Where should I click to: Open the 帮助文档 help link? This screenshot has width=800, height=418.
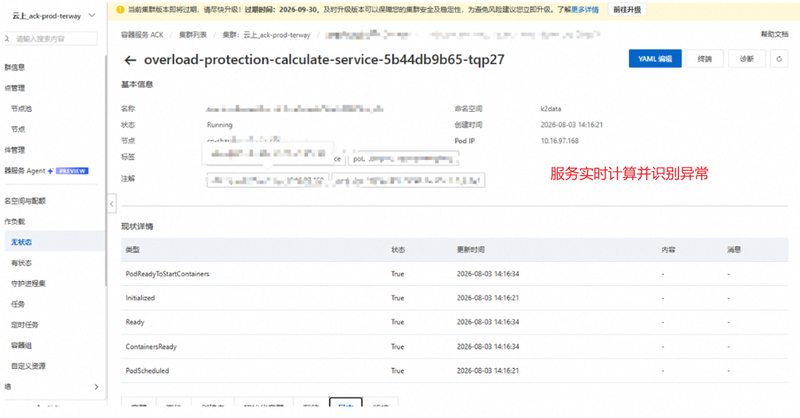[774, 34]
